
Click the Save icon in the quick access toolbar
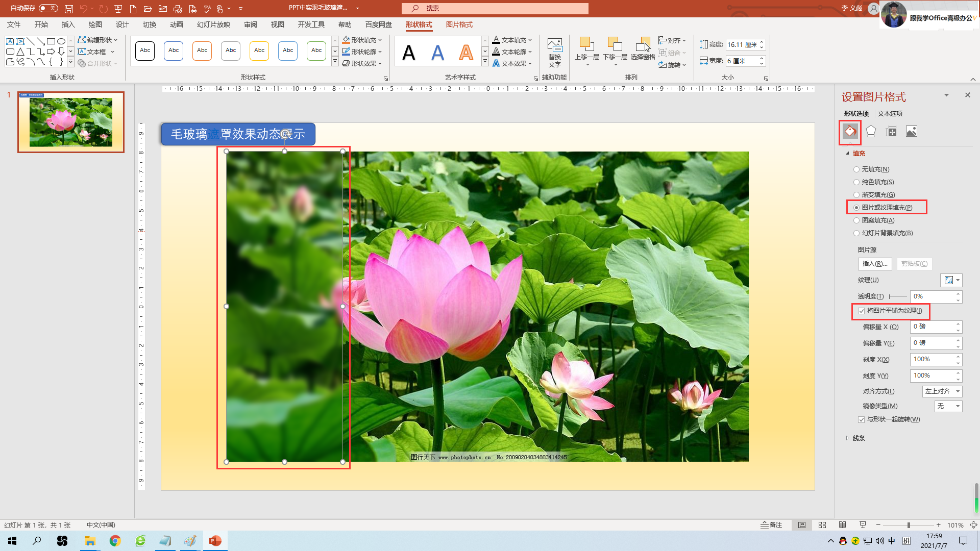point(69,9)
